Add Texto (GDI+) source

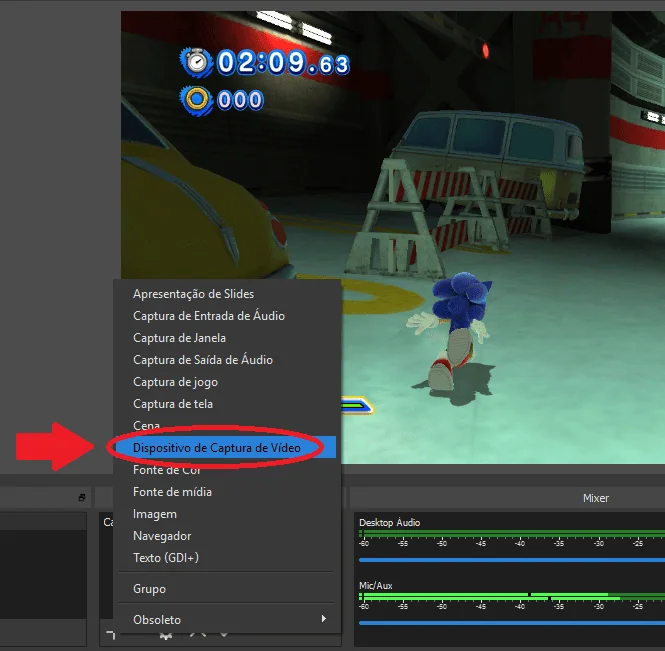227,558
